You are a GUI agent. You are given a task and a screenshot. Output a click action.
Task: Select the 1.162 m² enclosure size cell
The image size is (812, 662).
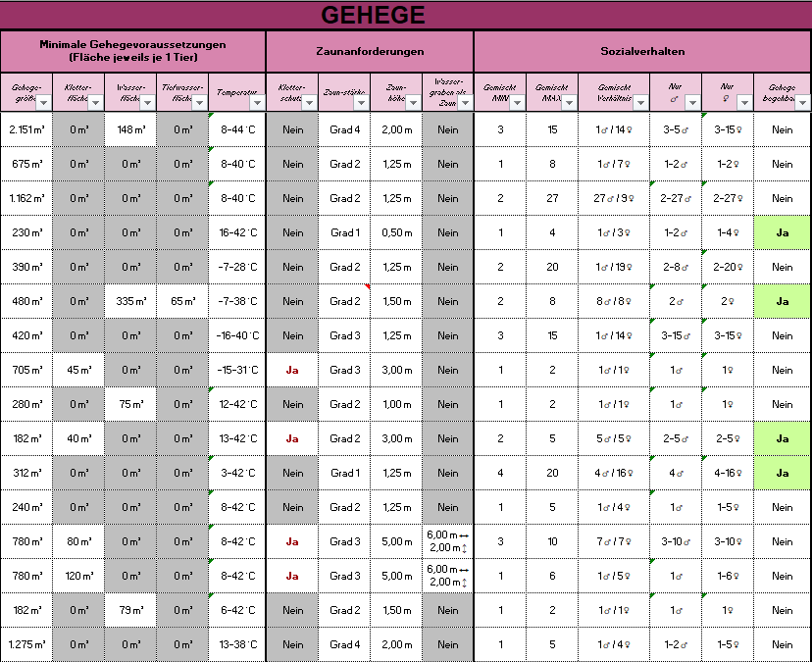(26, 198)
